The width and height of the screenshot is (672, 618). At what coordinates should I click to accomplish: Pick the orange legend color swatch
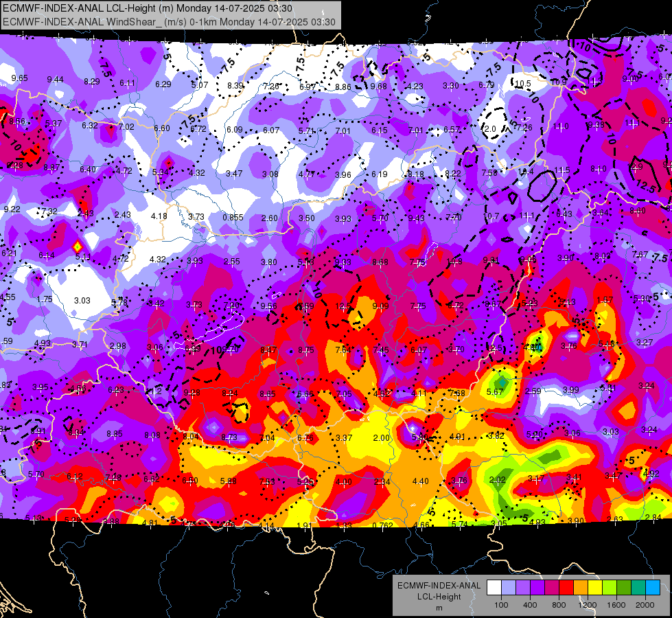pos(581,588)
